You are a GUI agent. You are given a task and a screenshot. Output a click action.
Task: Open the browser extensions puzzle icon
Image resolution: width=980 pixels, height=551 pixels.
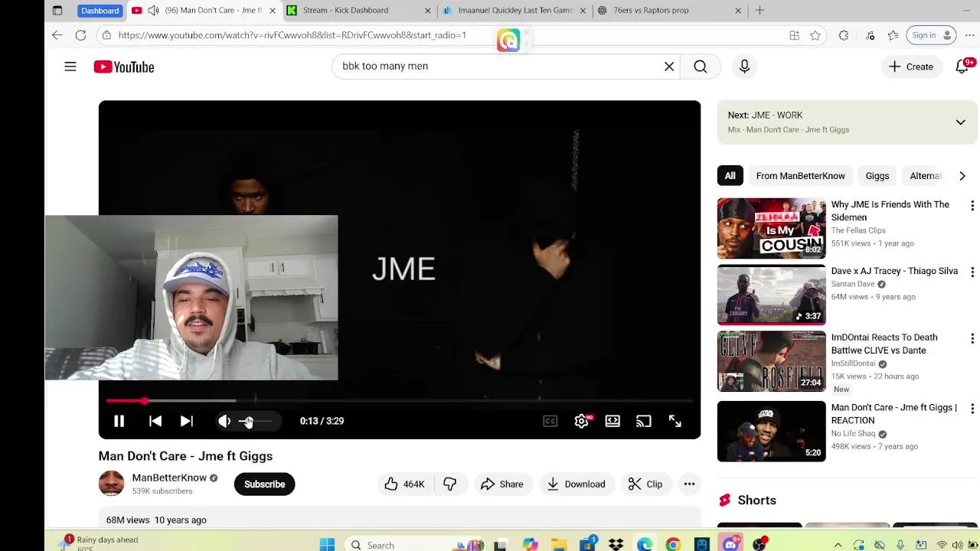(844, 35)
